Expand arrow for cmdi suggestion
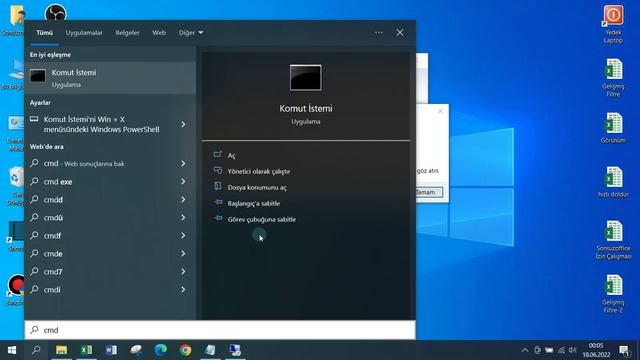This screenshot has height=360, width=640. click(x=183, y=289)
